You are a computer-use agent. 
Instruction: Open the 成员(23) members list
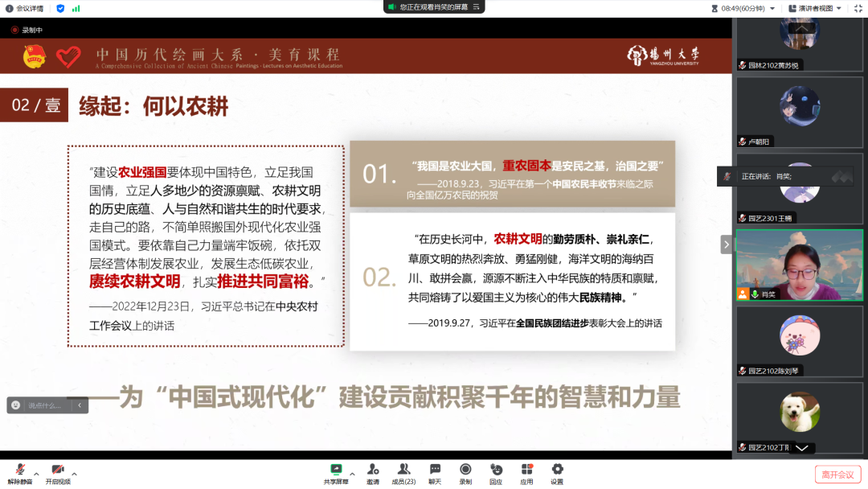click(x=403, y=470)
